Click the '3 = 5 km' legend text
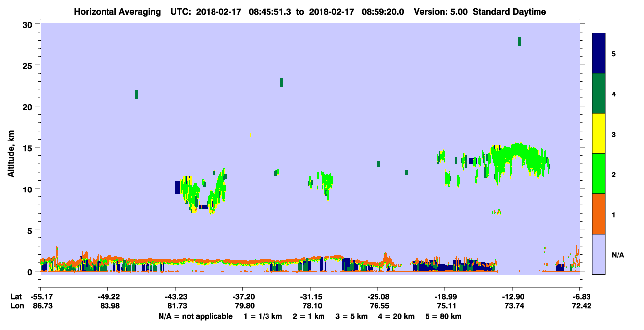 pos(351,316)
